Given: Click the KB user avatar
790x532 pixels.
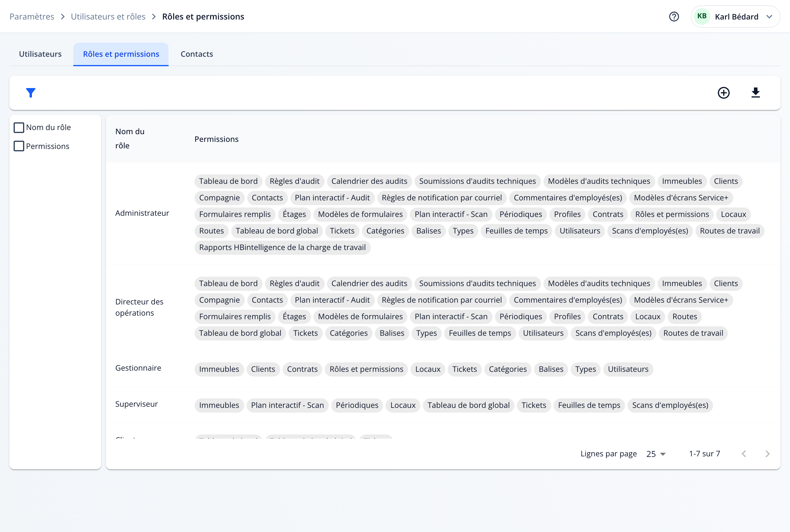Looking at the screenshot, I should pos(702,16).
